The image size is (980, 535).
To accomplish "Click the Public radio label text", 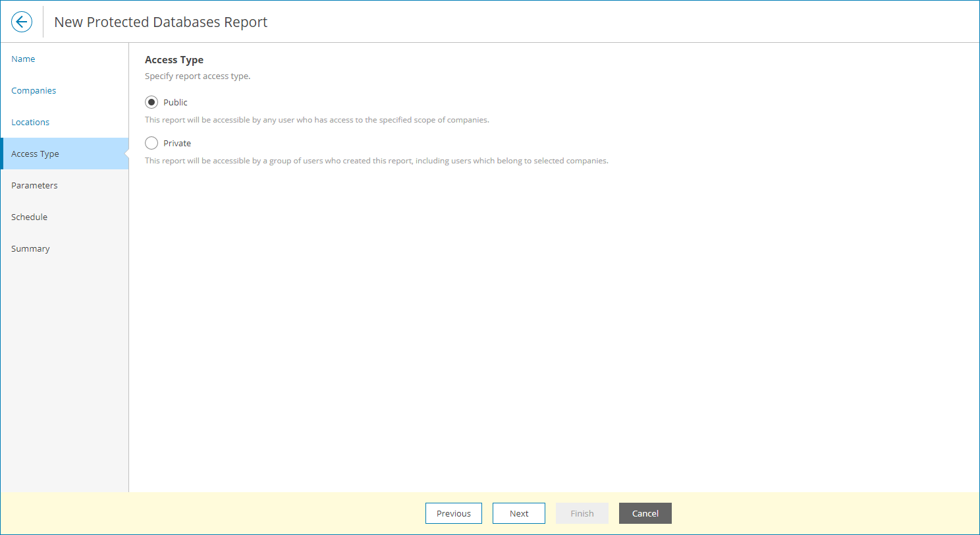I will click(x=175, y=102).
